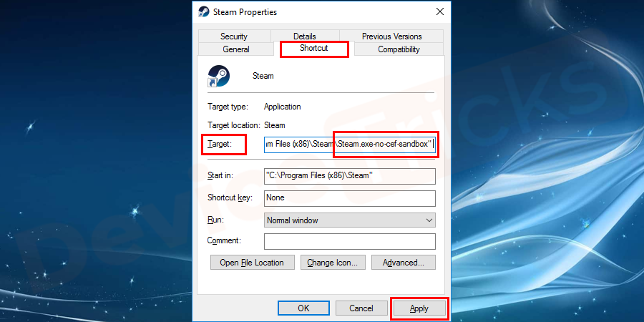The image size is (644, 322).
Task: Switch to the Details tab
Action: point(305,36)
